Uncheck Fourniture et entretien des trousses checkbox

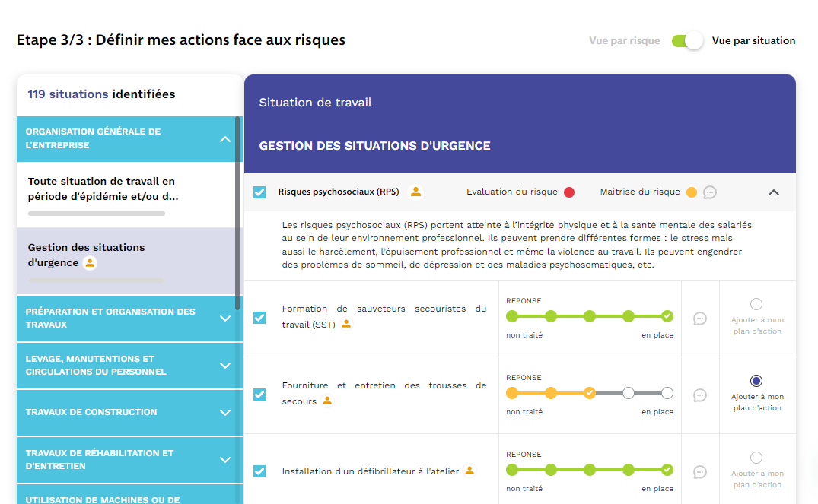pyautogui.click(x=259, y=394)
